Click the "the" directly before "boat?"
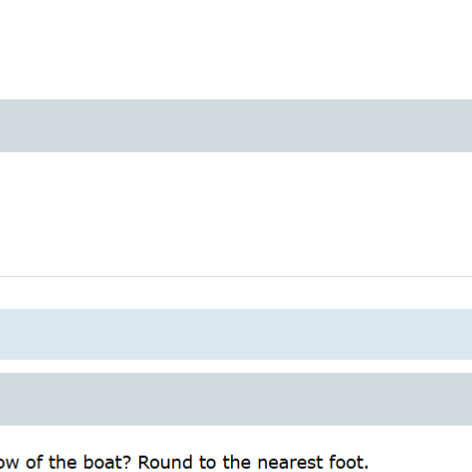The height and width of the screenshot is (472, 472). (x=63, y=462)
